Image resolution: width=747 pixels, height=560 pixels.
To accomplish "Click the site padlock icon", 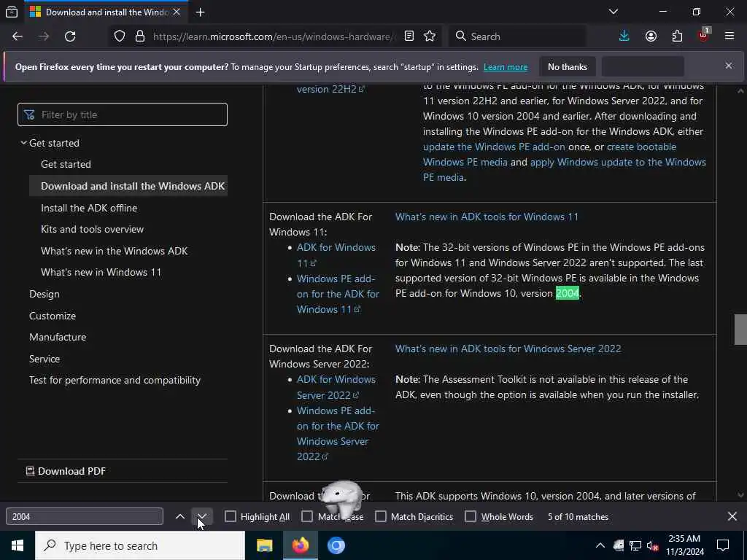I will coord(140,36).
